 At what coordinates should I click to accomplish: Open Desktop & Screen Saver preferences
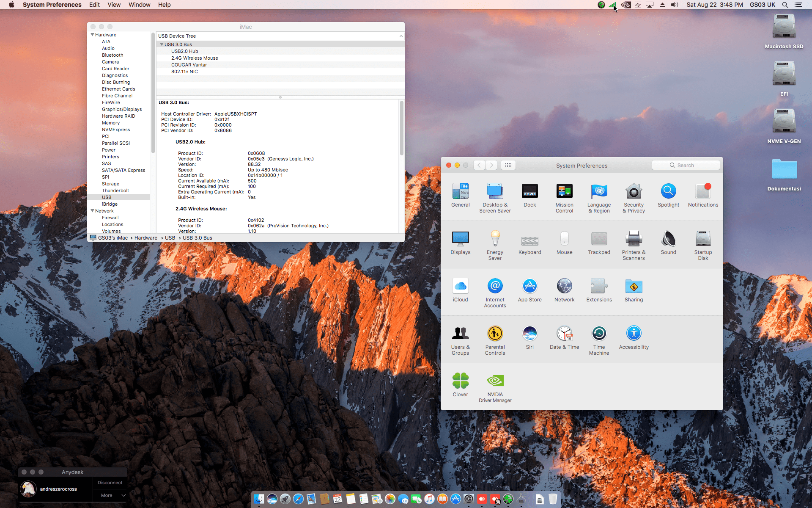pyautogui.click(x=495, y=198)
